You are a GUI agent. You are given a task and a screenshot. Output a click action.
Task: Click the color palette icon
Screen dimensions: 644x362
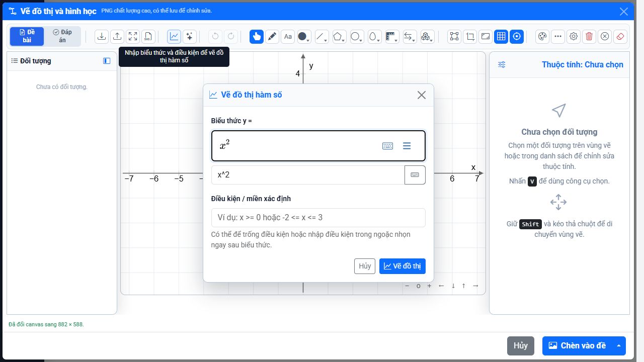tap(542, 36)
